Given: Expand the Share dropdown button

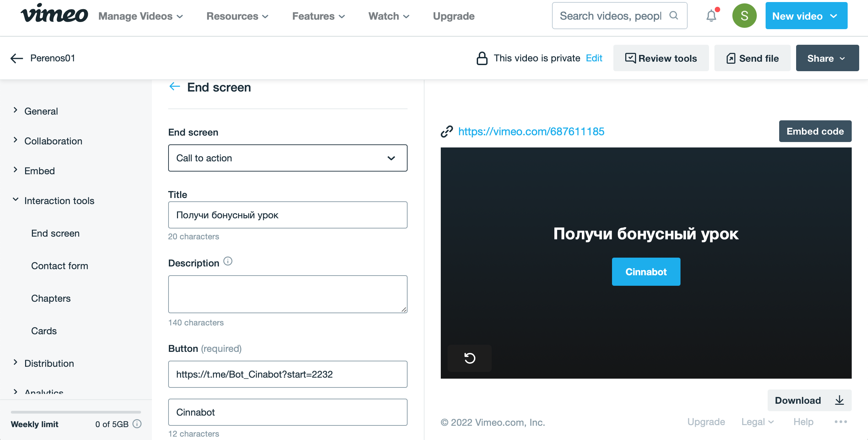Looking at the screenshot, I should click(x=827, y=58).
